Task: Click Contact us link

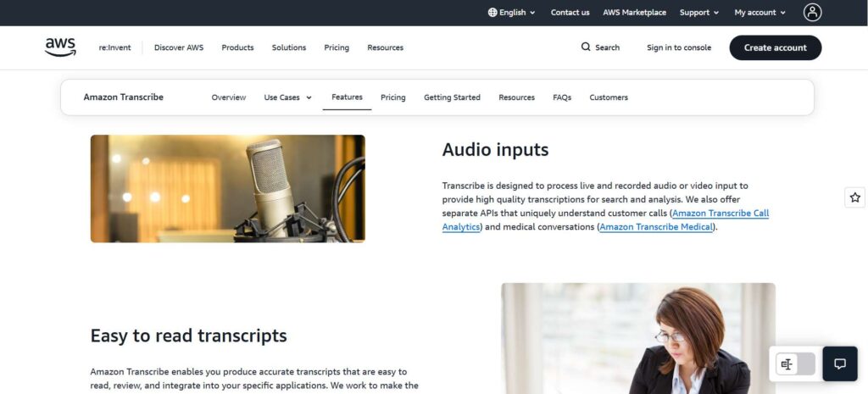Action: click(570, 12)
